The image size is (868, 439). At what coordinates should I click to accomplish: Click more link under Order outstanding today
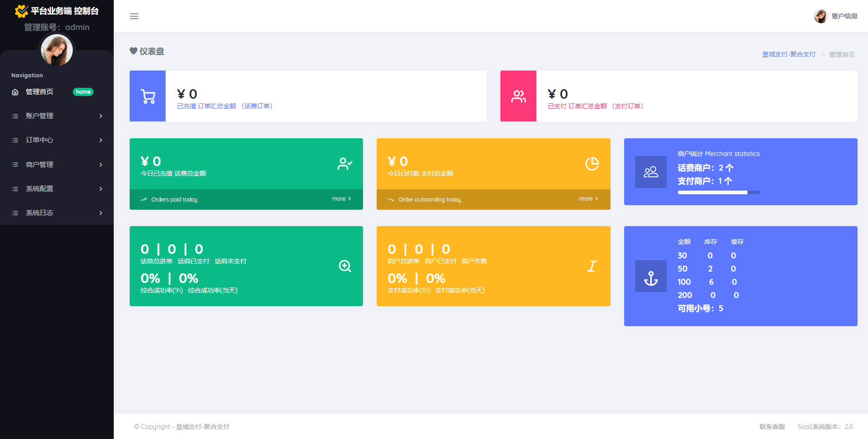tap(588, 199)
